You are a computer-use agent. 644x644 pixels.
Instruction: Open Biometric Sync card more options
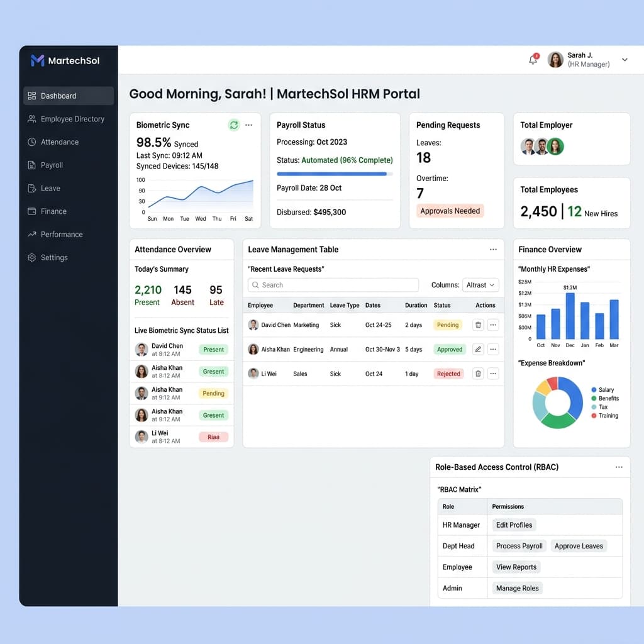point(249,125)
